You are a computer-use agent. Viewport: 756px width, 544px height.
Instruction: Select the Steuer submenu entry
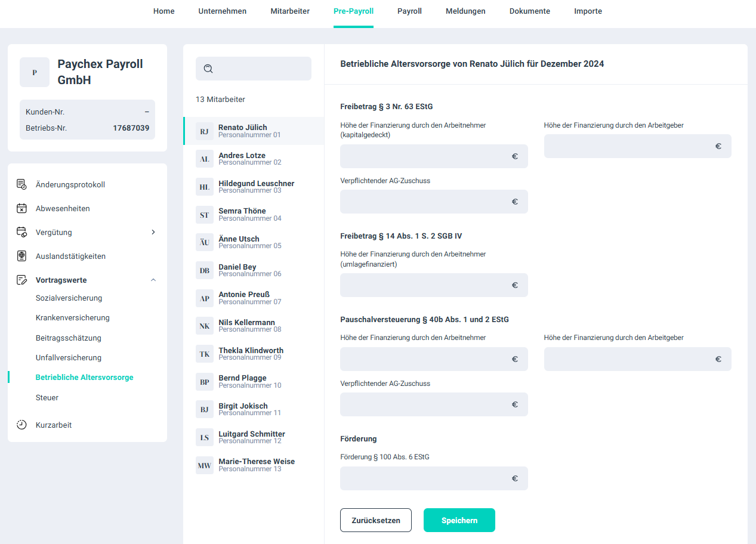point(47,397)
